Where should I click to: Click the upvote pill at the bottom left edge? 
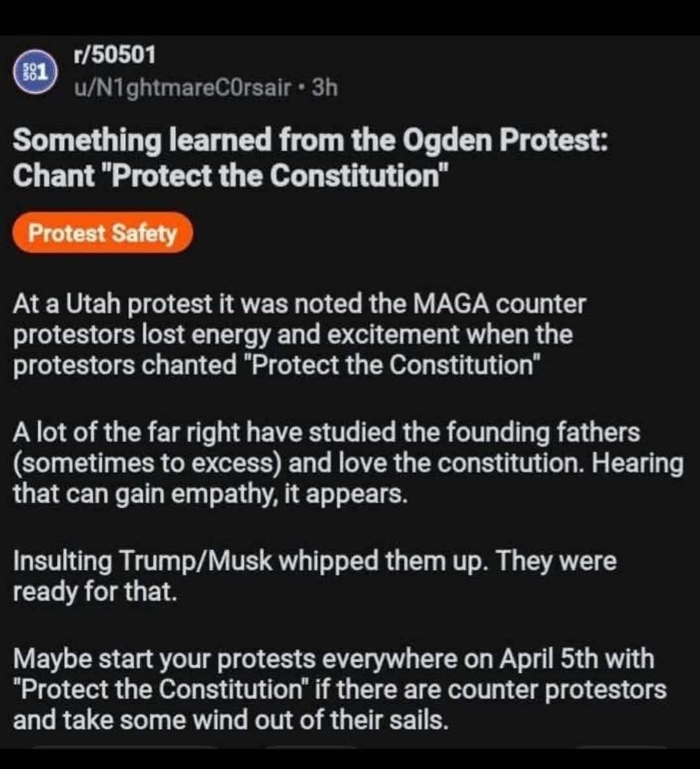click(x=122, y=748)
